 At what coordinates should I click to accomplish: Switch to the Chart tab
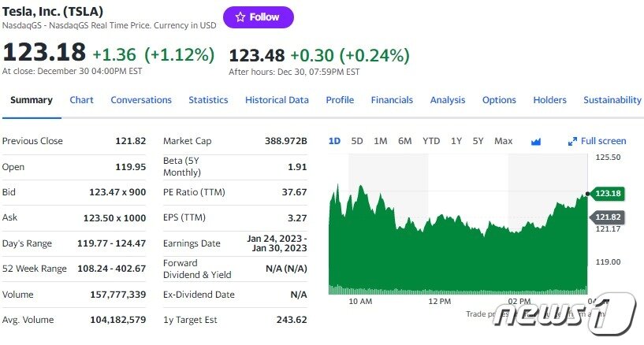(x=81, y=100)
